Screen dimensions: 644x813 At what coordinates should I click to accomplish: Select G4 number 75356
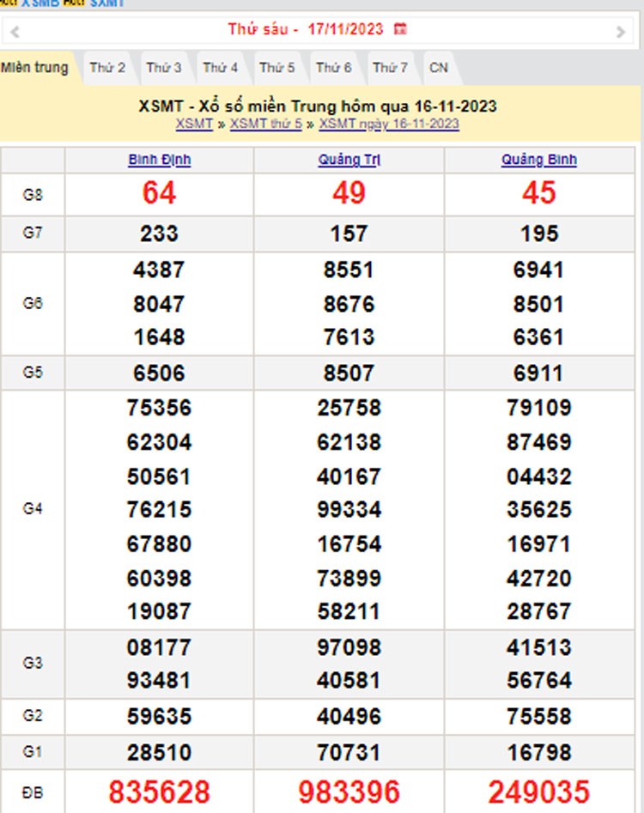click(159, 408)
